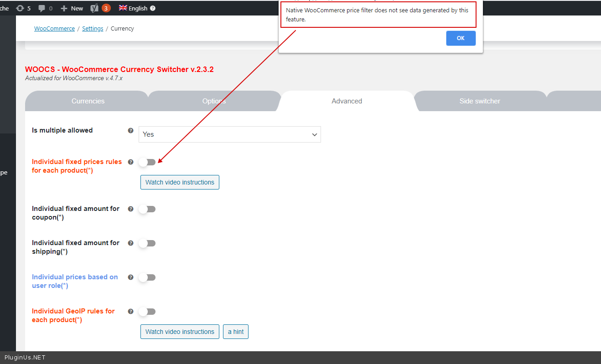Open the Is multiple allowed dropdown
Image resolution: width=601 pixels, height=364 pixels.
pyautogui.click(x=229, y=134)
